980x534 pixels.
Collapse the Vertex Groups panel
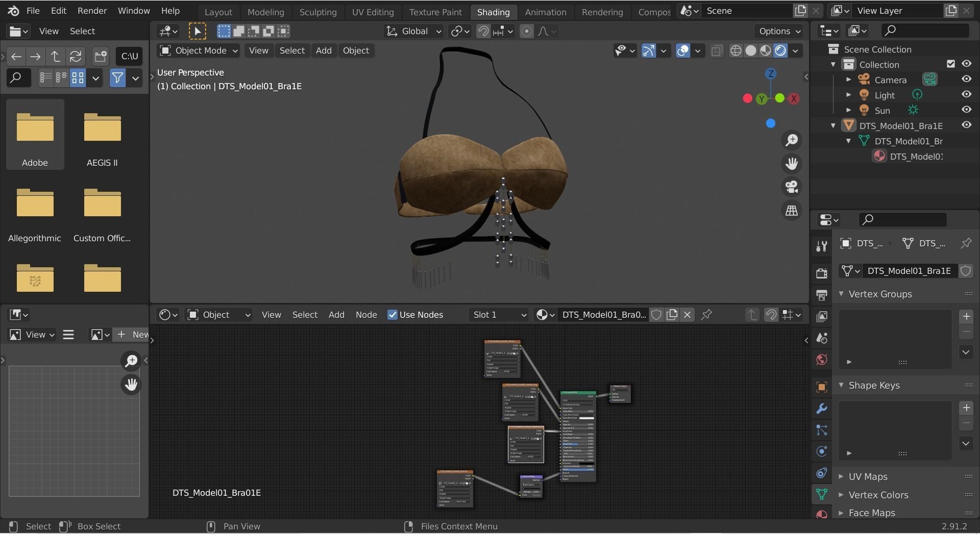coord(841,294)
